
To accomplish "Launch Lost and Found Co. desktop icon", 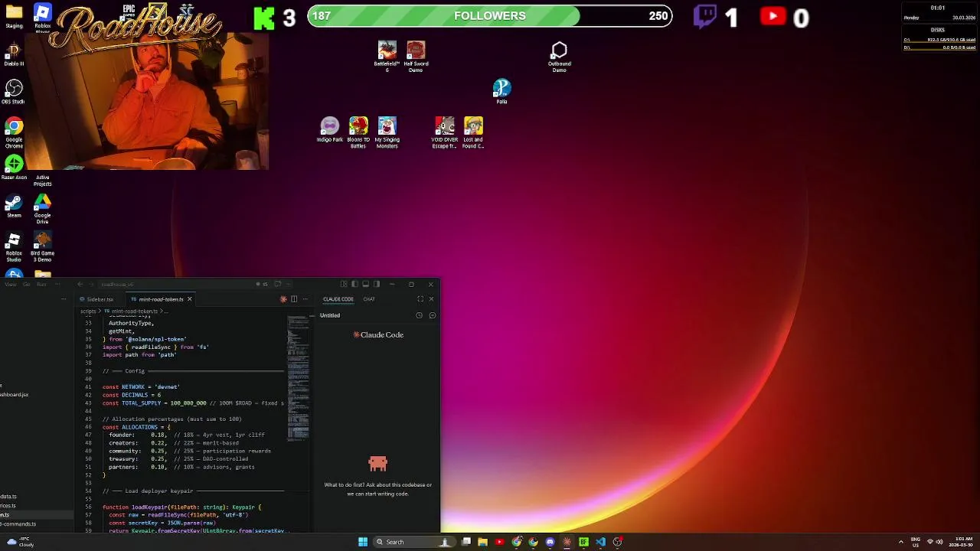I will click(473, 132).
